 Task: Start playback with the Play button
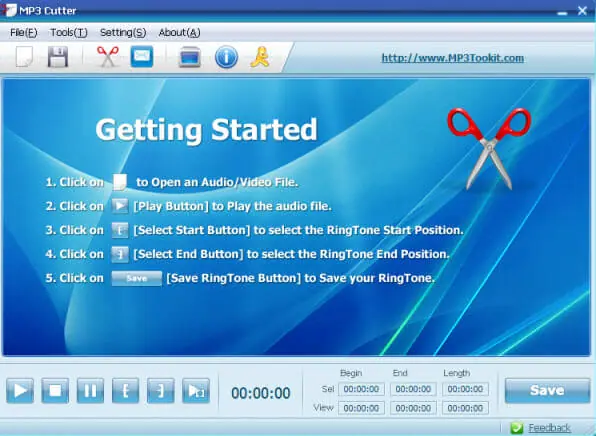[20, 390]
